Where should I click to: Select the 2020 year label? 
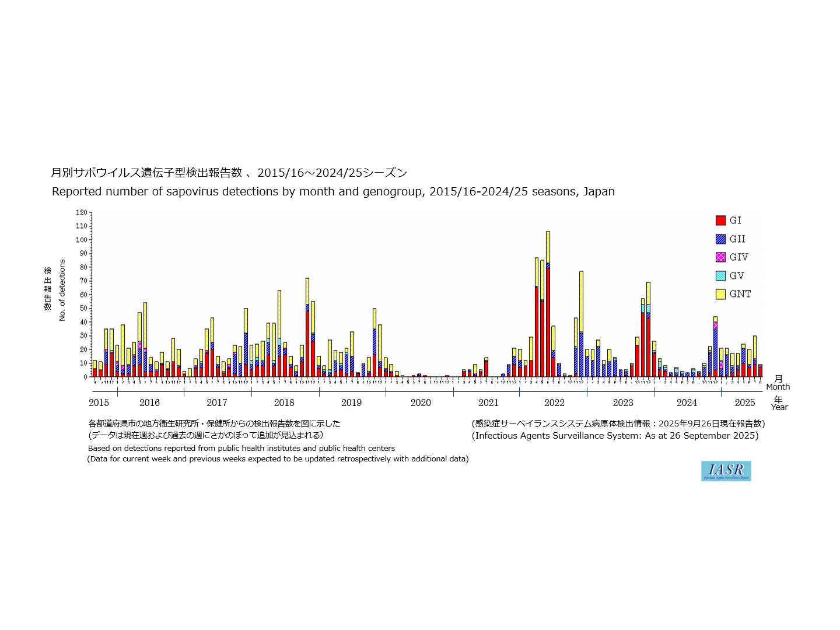tap(420, 402)
